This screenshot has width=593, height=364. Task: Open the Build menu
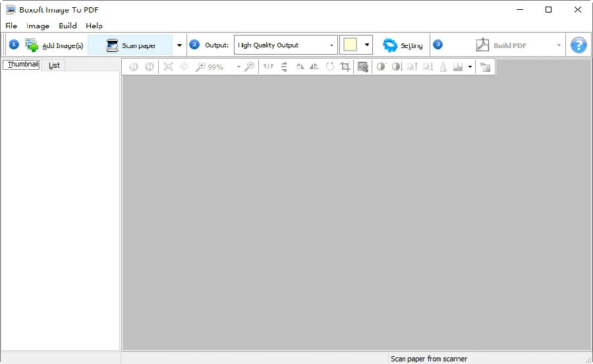(68, 26)
